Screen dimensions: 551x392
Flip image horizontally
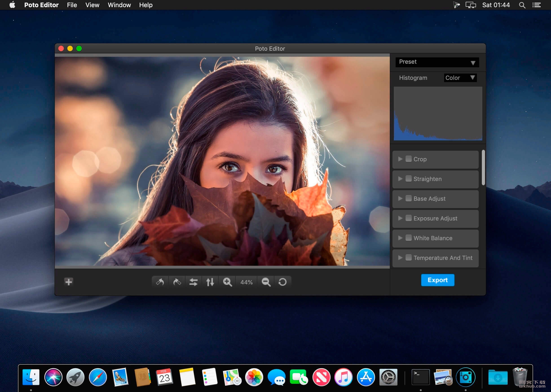click(x=193, y=282)
